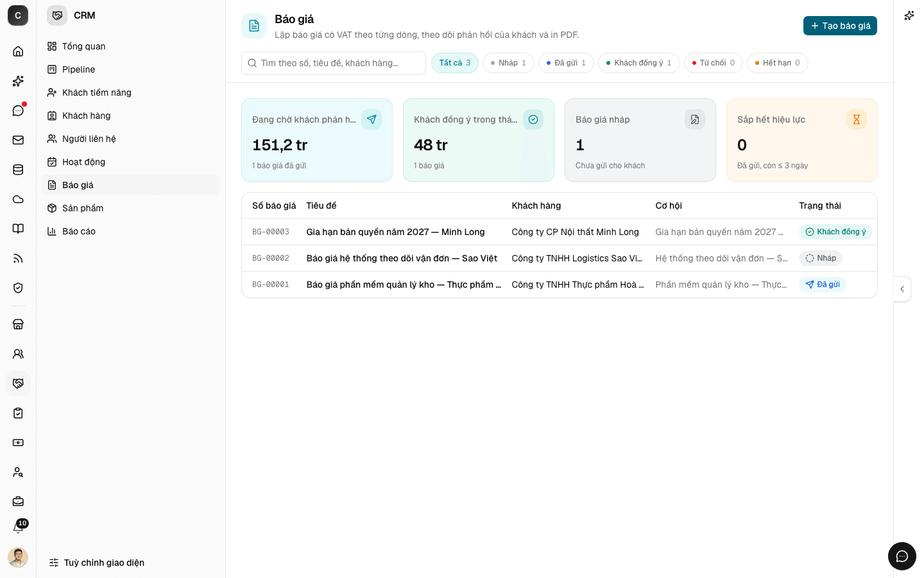
Task: Open the clipboard check icon
Action: (x=18, y=413)
